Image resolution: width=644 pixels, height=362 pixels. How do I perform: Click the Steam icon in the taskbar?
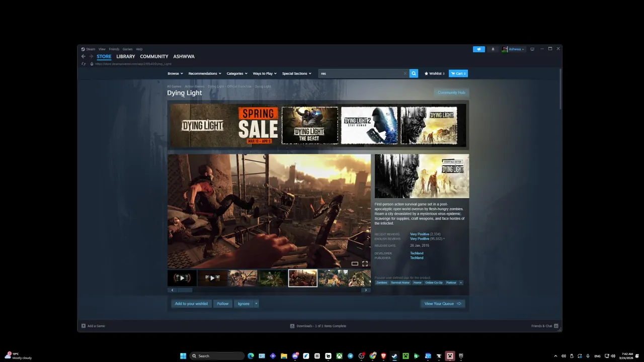(394, 356)
